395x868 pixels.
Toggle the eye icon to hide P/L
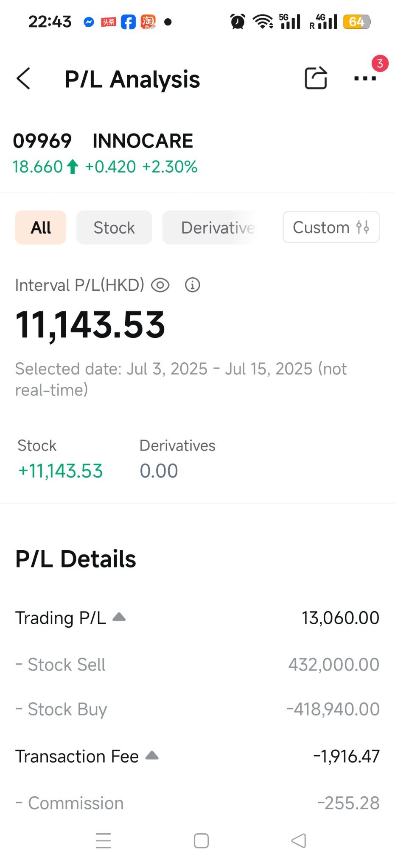[160, 285]
